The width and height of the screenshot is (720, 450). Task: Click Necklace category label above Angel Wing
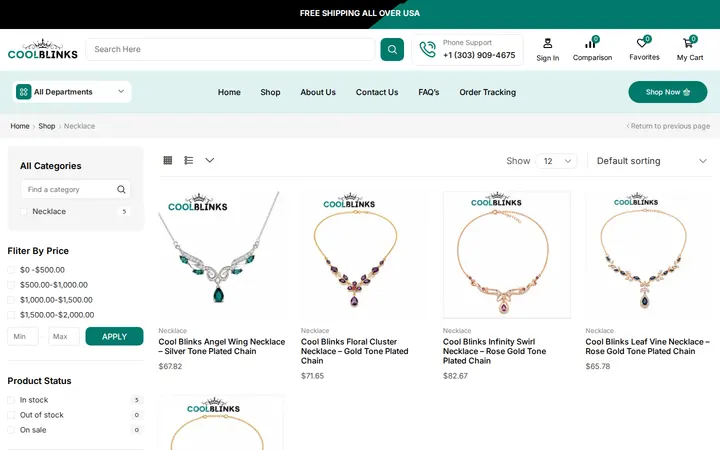click(x=173, y=331)
